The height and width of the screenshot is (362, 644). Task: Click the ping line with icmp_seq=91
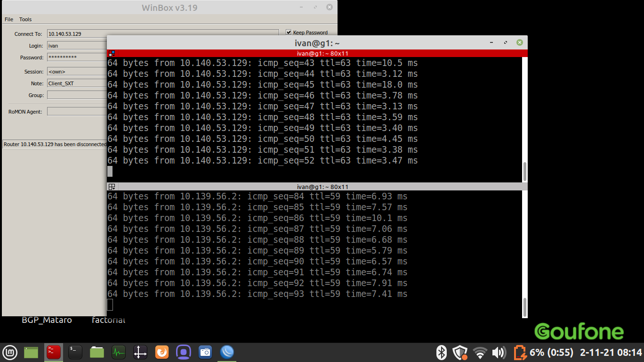click(x=258, y=272)
